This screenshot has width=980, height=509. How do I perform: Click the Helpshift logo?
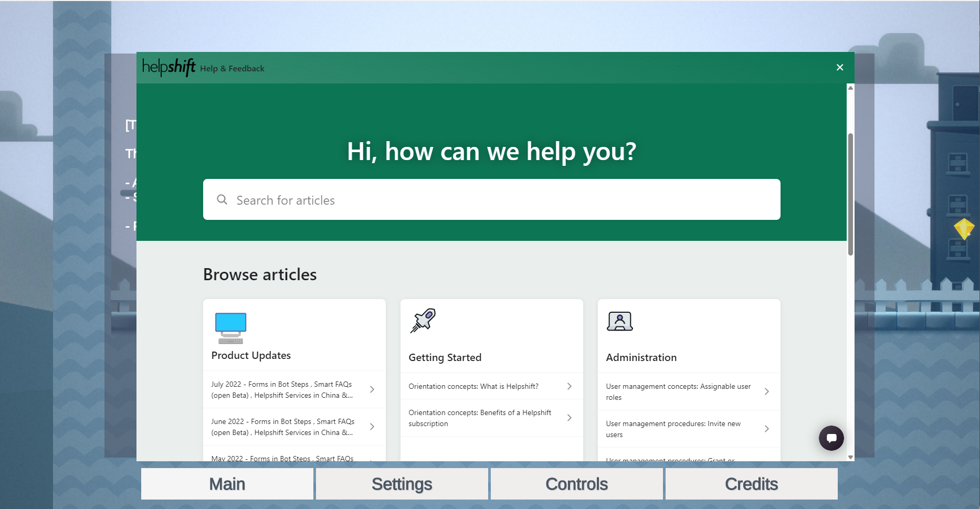168,67
